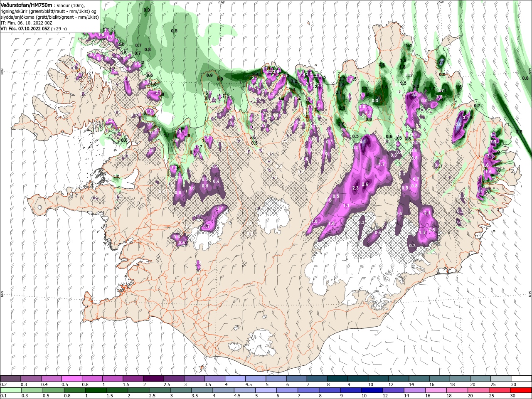Screen dimensions: 532x399
Task: Click the '0.2' label under the upper legend row
Action: [3, 384]
